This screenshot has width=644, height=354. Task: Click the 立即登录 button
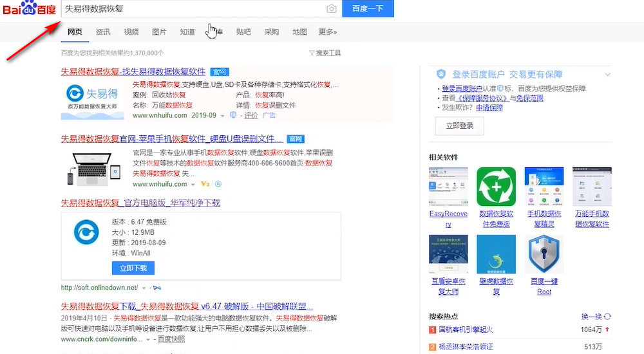(460, 126)
